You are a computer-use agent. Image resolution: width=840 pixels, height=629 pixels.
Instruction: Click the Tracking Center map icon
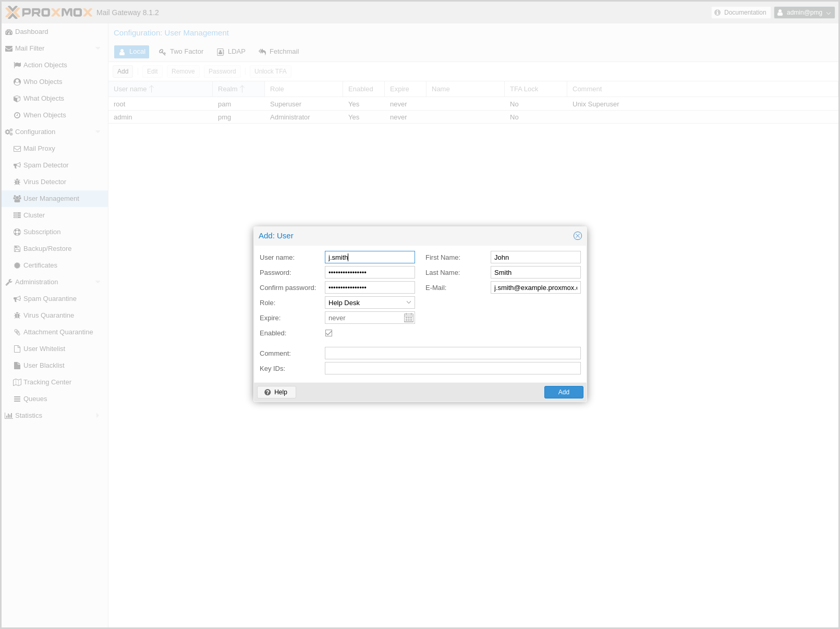coord(17,382)
